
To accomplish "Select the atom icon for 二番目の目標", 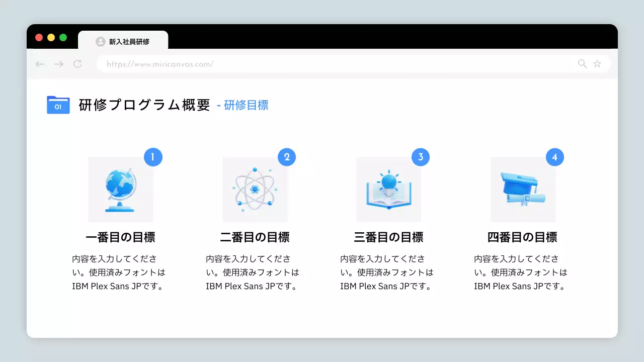I will tap(255, 190).
